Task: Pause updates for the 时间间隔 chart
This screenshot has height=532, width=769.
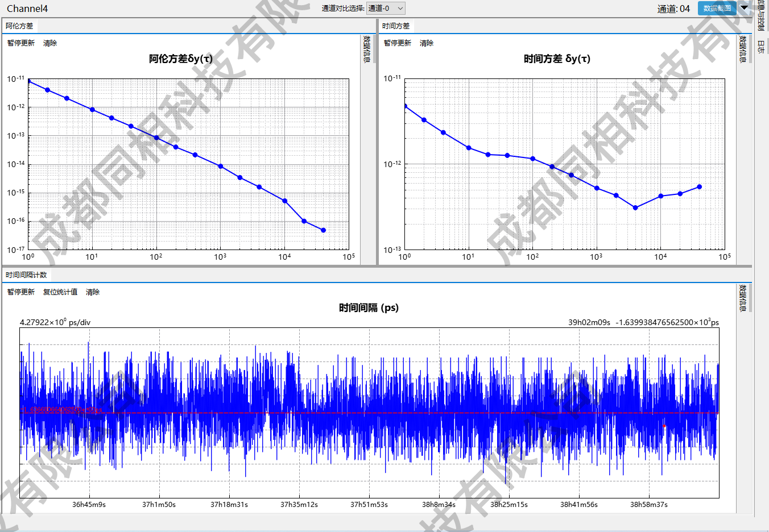Action: [21, 292]
